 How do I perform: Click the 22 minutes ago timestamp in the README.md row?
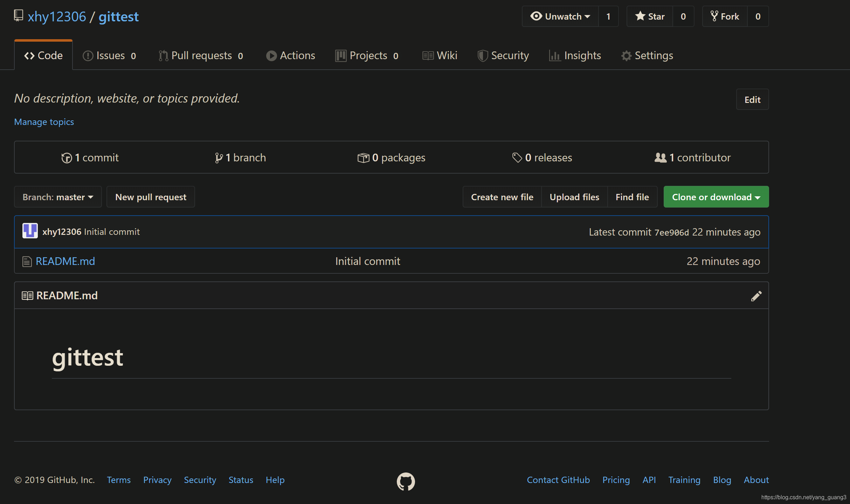coord(723,261)
